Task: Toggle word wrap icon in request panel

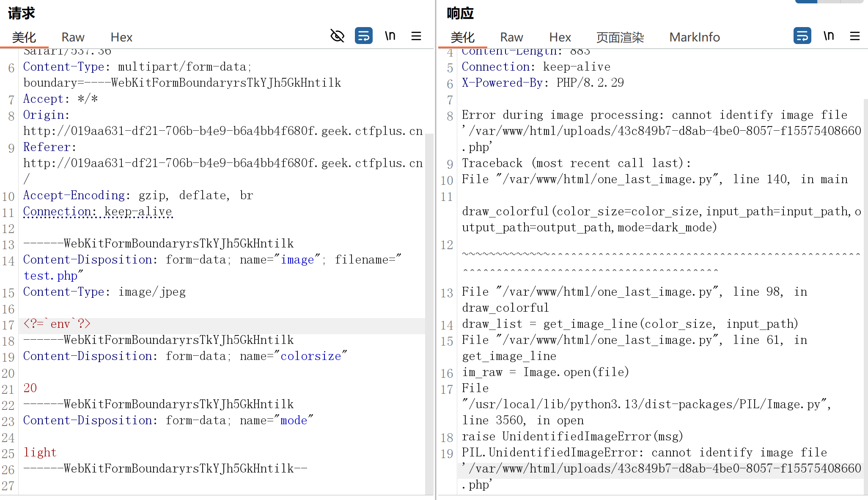Action: tap(363, 36)
